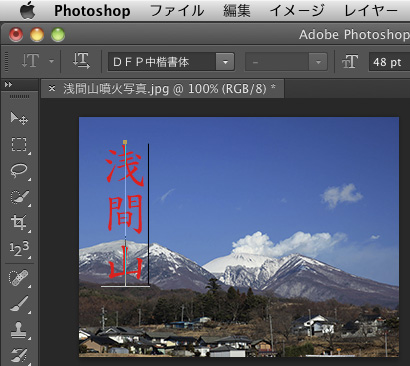
Task: Select the Spot Healing Brush tool
Action: click(x=19, y=278)
